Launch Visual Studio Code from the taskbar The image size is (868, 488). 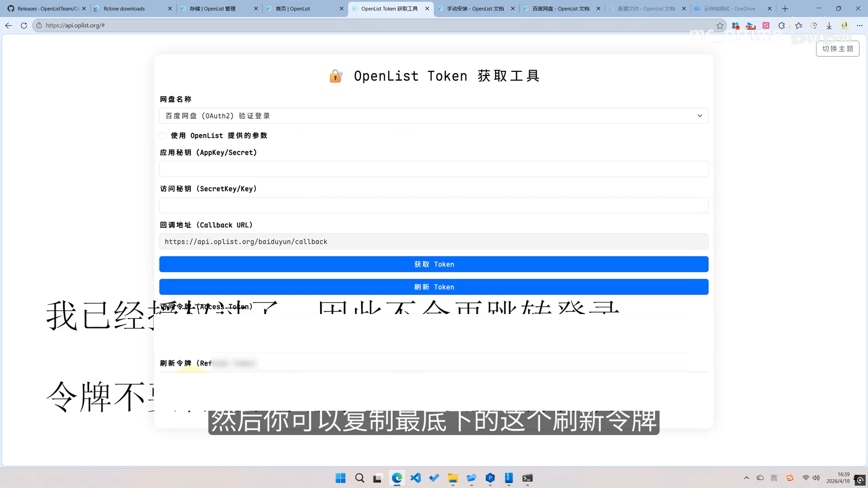(415, 478)
